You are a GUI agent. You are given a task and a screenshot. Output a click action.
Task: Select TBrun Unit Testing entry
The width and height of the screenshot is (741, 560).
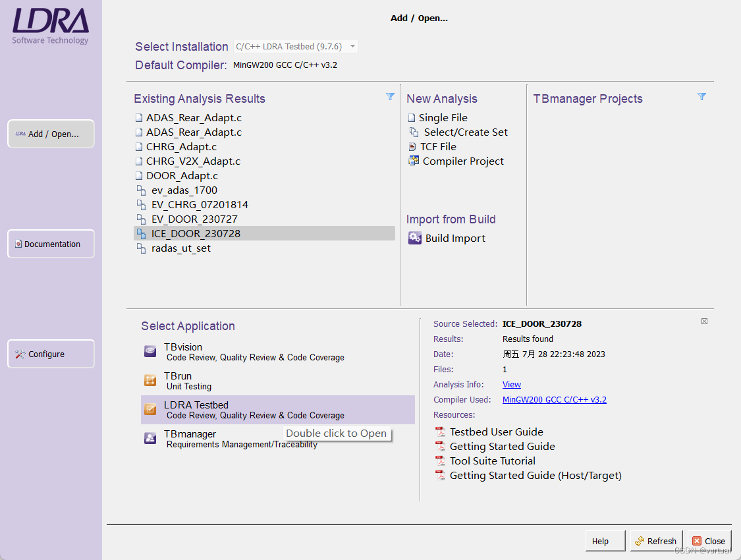[x=278, y=380]
